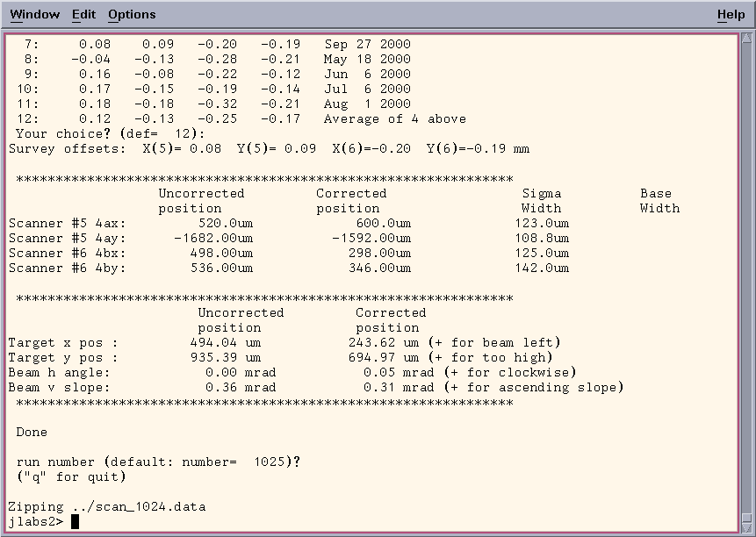The height and width of the screenshot is (537, 756).
Task: Click the sigma width 142.0um
Action: (x=542, y=268)
